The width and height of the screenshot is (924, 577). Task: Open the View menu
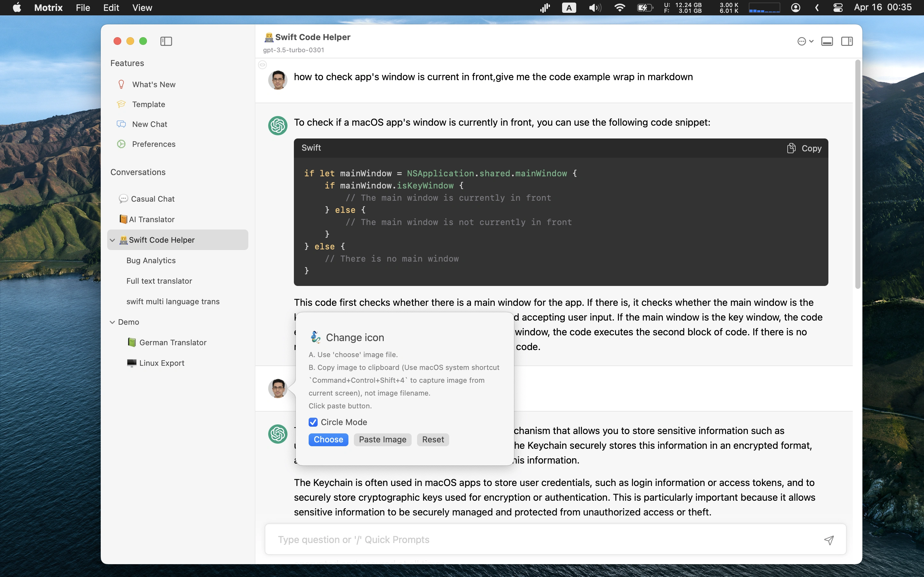(142, 8)
